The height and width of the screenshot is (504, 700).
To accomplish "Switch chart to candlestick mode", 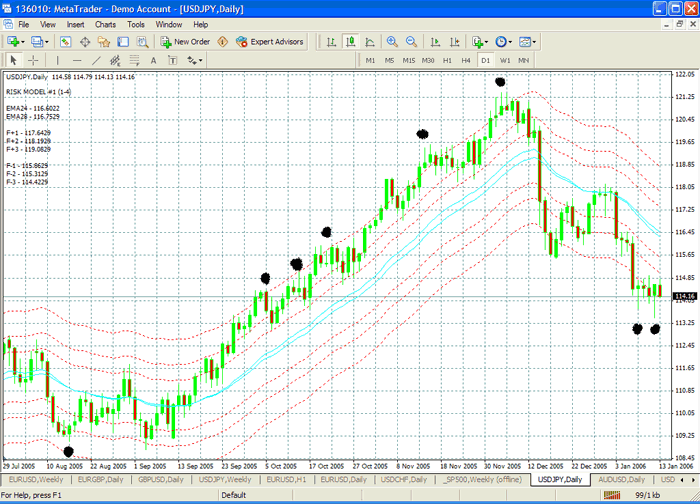I will pyautogui.click(x=350, y=42).
